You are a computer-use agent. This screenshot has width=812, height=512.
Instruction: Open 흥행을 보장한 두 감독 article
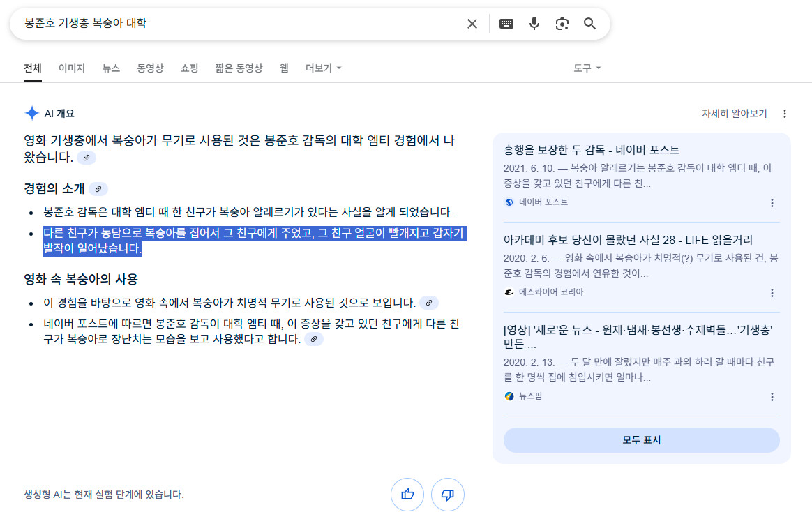point(592,150)
